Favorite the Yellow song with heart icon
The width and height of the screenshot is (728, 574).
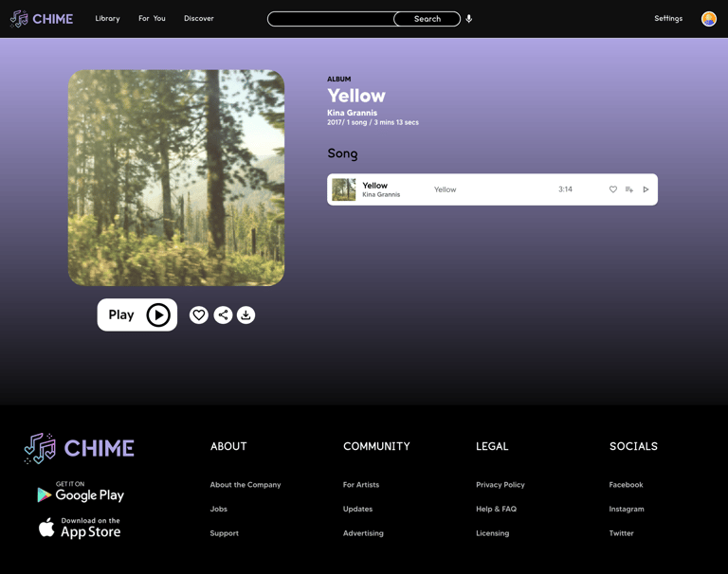click(x=613, y=189)
